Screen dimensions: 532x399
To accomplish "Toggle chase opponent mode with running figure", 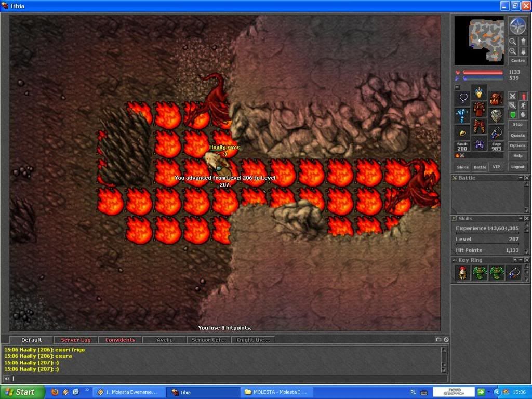I will coord(524,105).
